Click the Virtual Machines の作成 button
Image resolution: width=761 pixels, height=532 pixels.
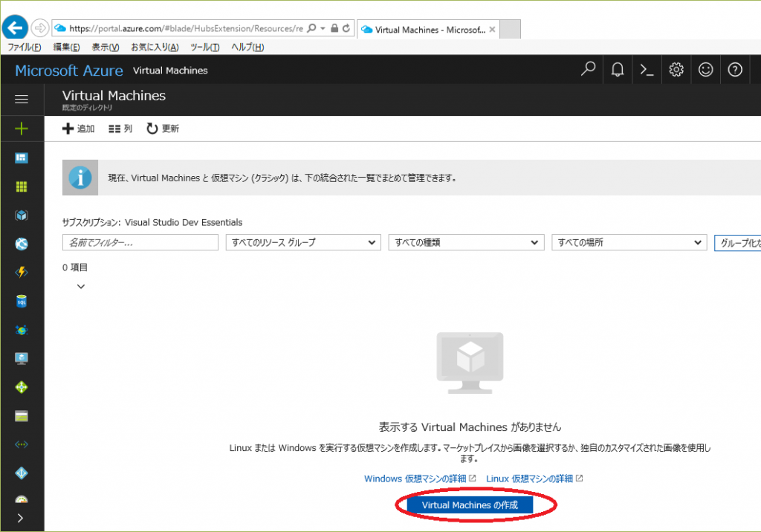pos(470,505)
